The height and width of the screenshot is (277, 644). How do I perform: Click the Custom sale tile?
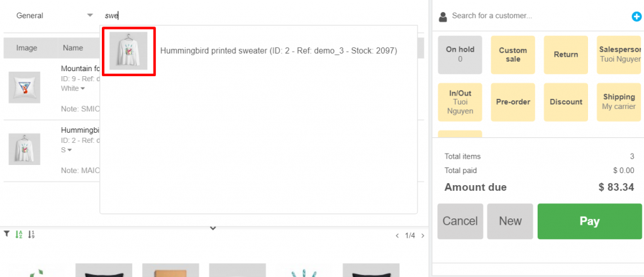tap(513, 54)
